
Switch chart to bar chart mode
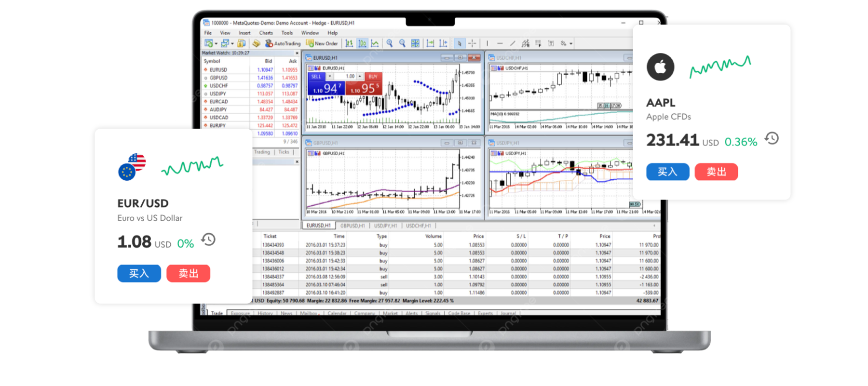coord(349,43)
